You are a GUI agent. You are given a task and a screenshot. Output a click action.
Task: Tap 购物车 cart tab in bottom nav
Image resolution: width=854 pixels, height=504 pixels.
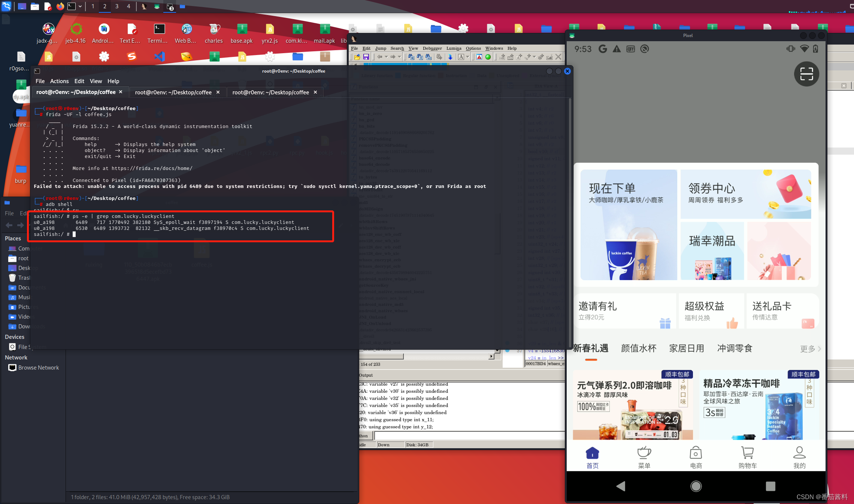[x=748, y=458]
